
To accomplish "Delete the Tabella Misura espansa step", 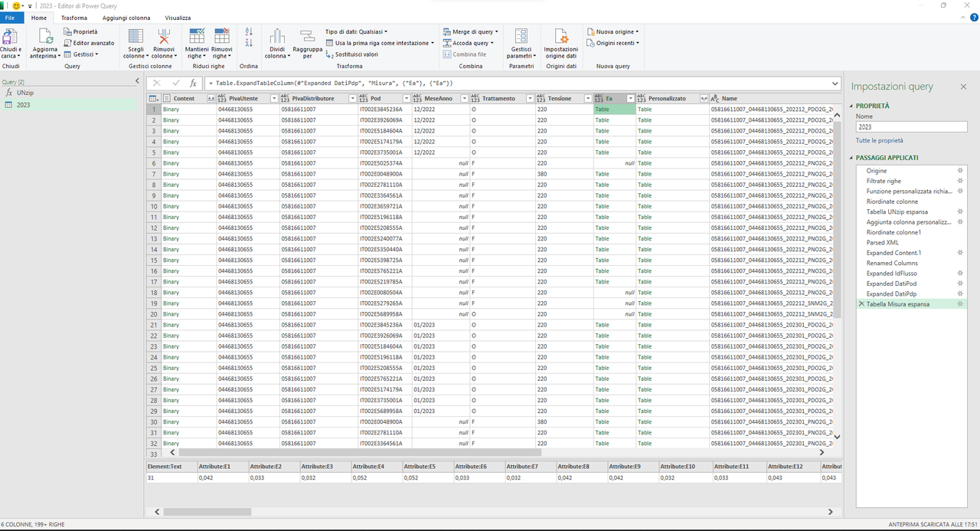I will [x=861, y=304].
